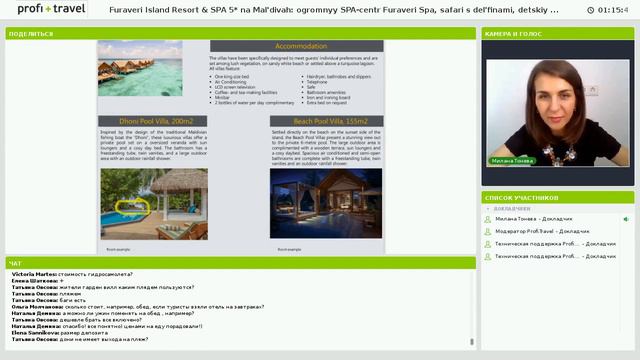Viewport: 640px width, 360px height.
Task: Click the avatar icon of Милана Тонева
Action: click(x=487, y=219)
